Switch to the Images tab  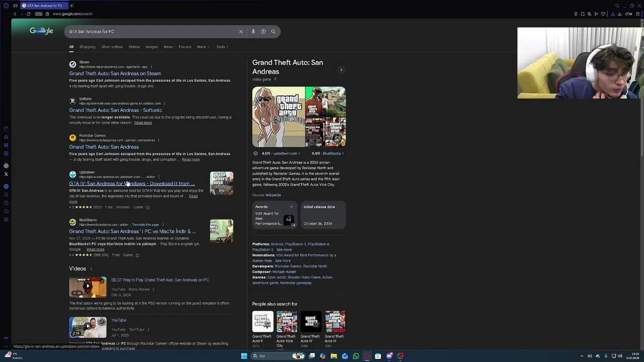(151, 47)
